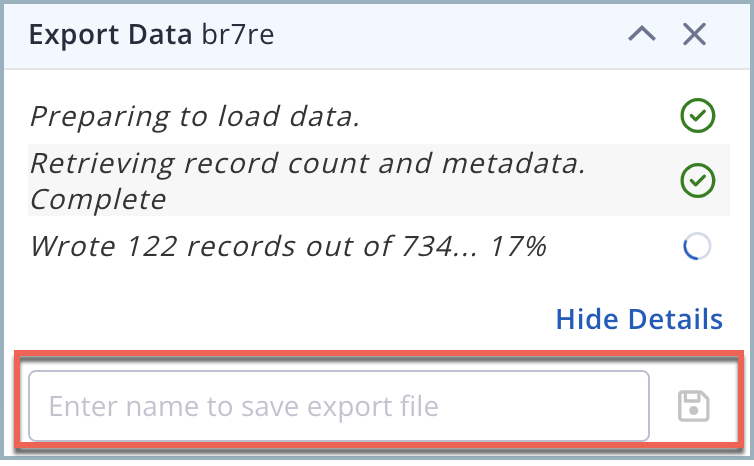
Task: Click the word Complete under Retrieving status
Action: point(98,198)
